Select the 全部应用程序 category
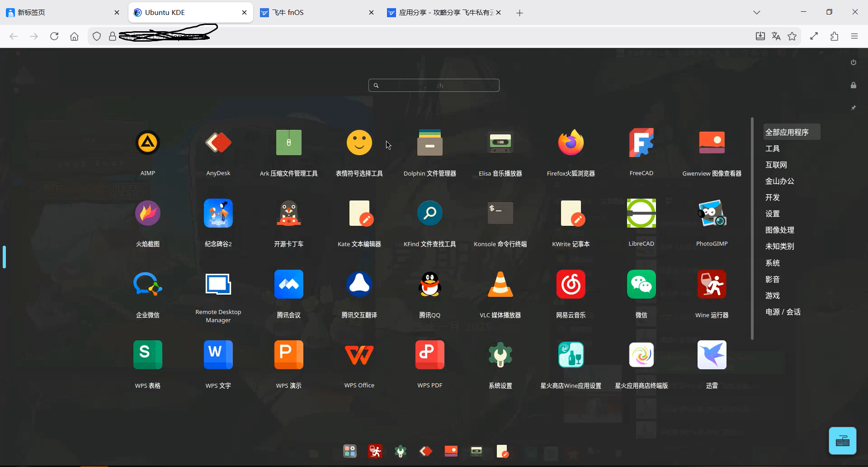This screenshot has height=467, width=868. [792, 132]
